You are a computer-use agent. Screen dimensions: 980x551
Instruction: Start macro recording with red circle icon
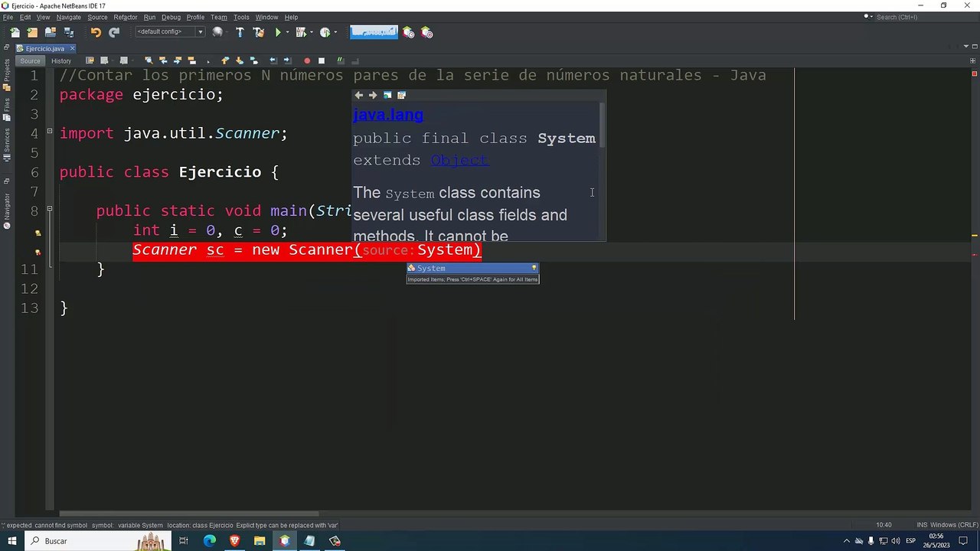307,60
